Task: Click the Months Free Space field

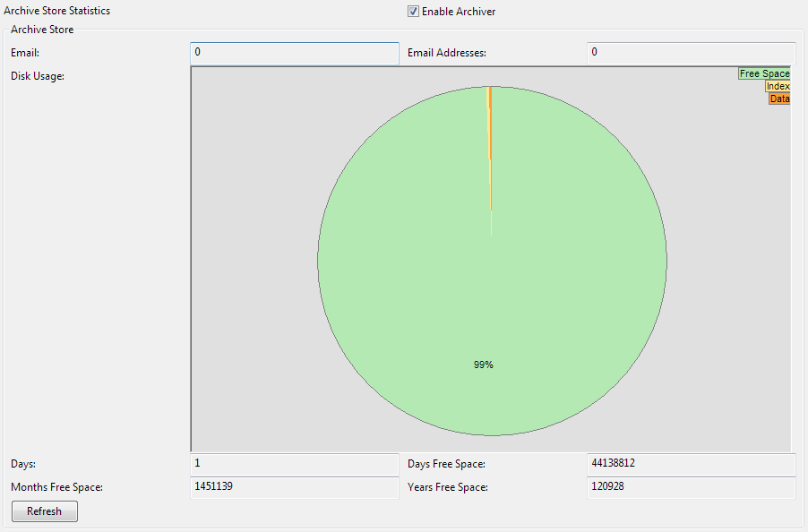Action: point(295,487)
